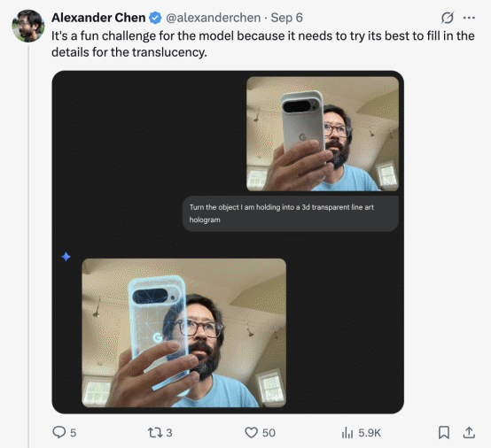Screen dimensions: 491x448
Task: Click the reply comment icon
Action: (58, 432)
